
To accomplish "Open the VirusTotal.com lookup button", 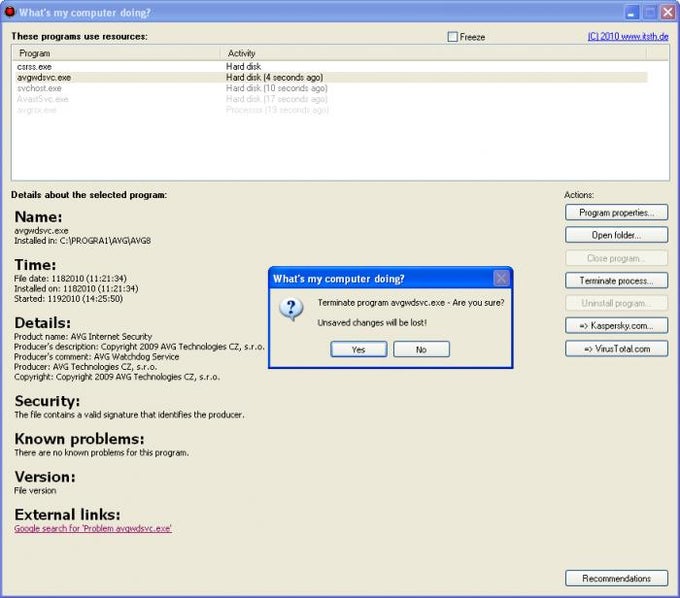I will 616,349.
